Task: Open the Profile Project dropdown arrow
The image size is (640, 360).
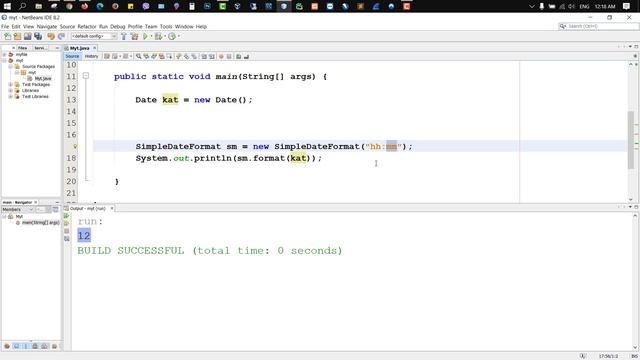Action: coord(178,36)
